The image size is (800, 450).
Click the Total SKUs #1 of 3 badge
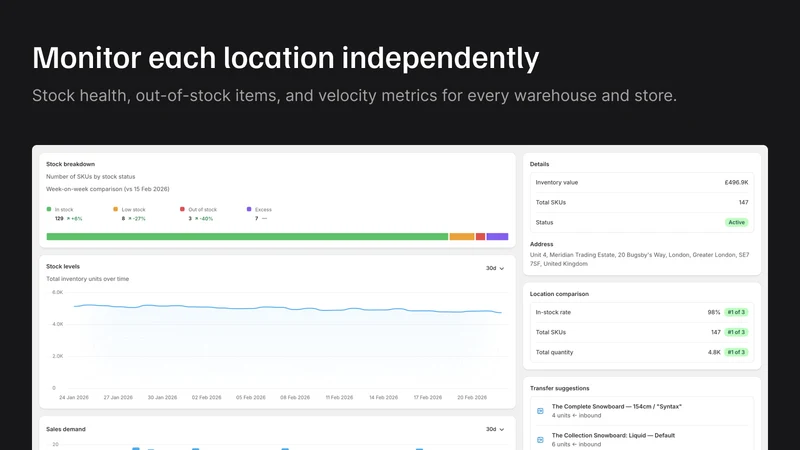[736, 332]
